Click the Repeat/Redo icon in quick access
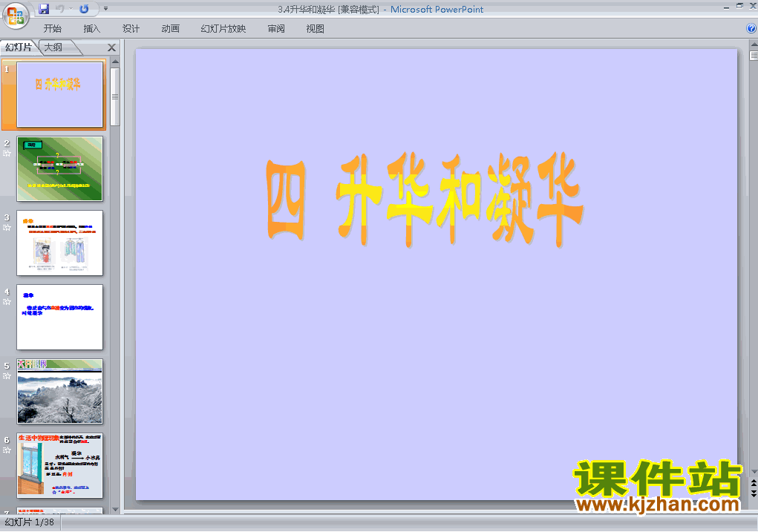 (x=84, y=9)
